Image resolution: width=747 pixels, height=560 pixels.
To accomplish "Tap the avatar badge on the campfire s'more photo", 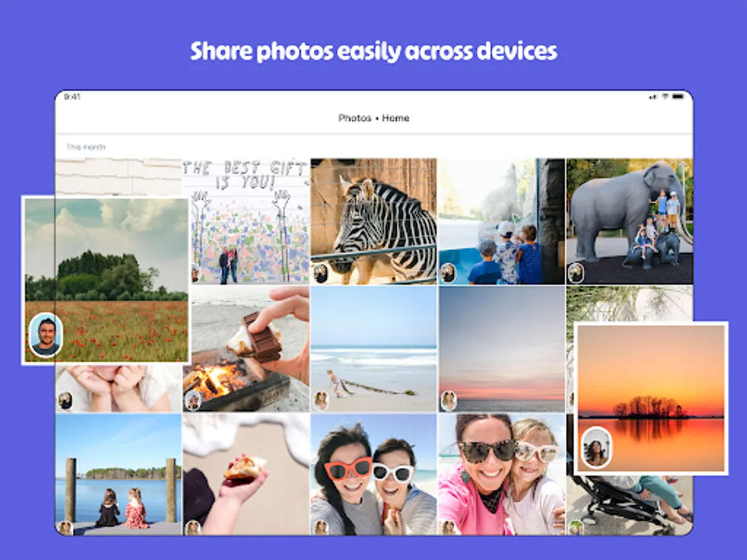I will (193, 400).
